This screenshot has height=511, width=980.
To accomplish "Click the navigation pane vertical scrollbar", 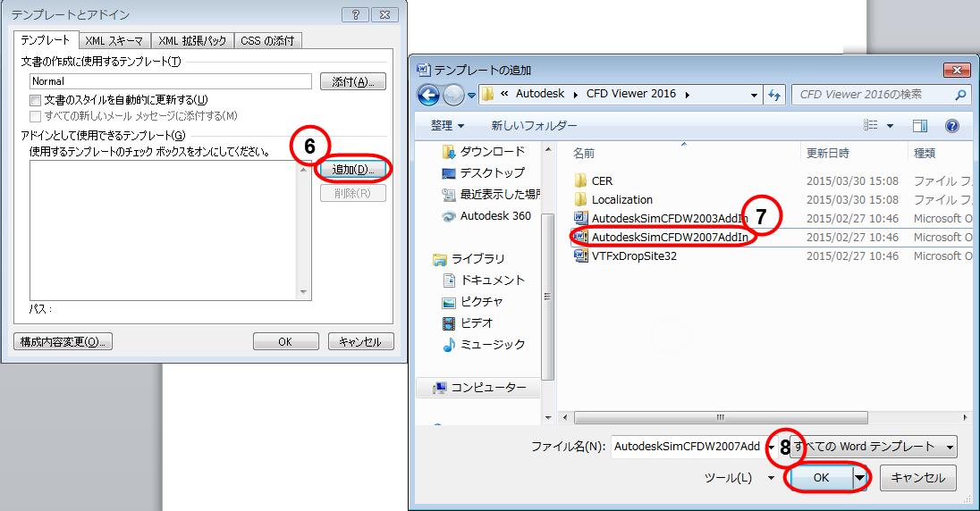I will [547, 297].
